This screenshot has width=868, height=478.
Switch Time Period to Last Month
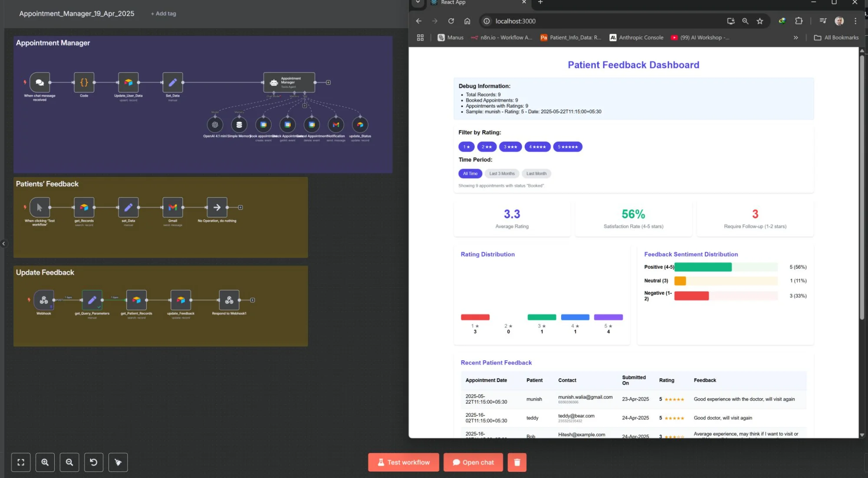tap(536, 174)
